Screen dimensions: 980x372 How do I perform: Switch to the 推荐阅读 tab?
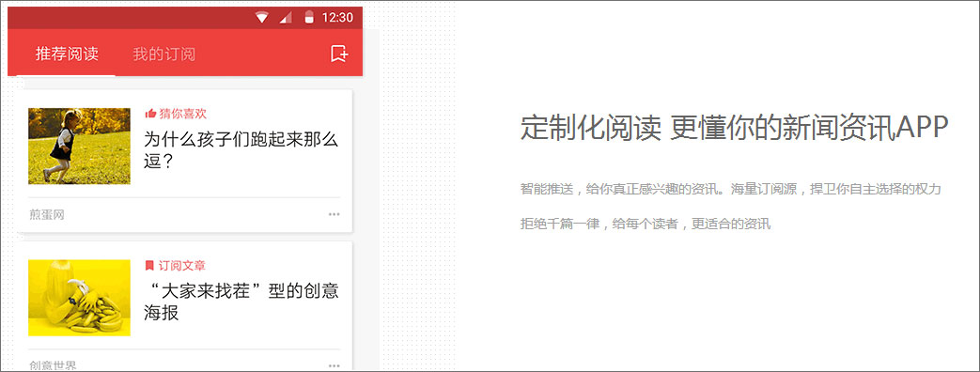point(67,54)
